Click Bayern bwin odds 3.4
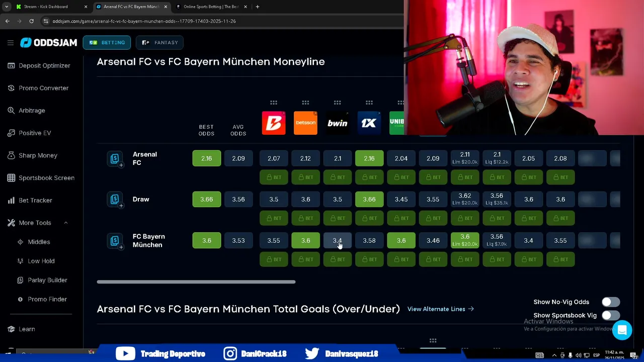Viewport: 644px width, 362px height. [338, 241]
